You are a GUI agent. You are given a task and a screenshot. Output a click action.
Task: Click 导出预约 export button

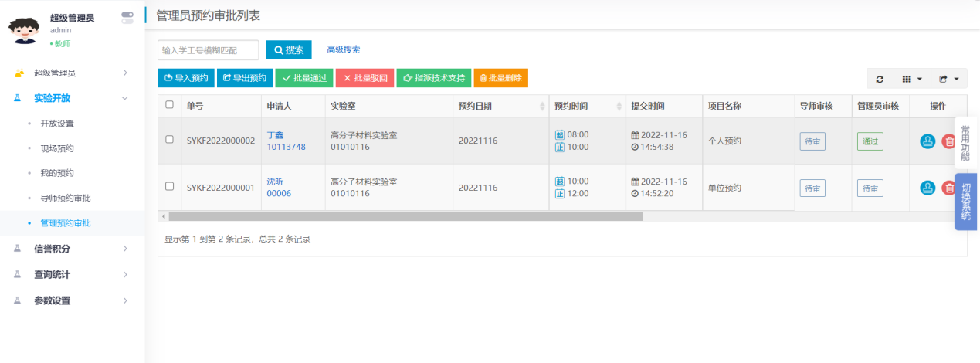click(x=245, y=78)
